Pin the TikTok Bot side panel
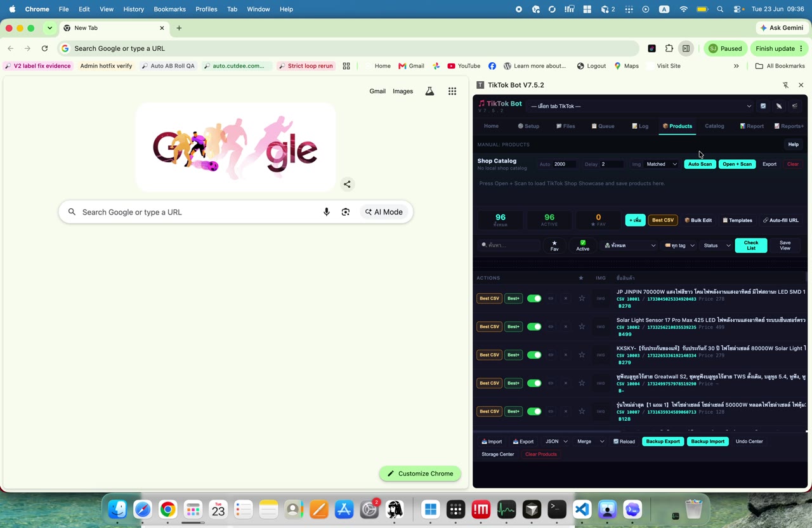Image resolution: width=812 pixels, height=528 pixels. coord(785,85)
